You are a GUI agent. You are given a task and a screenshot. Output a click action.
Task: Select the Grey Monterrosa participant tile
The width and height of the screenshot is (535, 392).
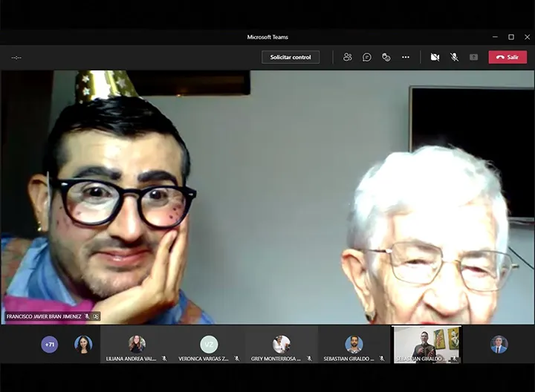point(281,344)
